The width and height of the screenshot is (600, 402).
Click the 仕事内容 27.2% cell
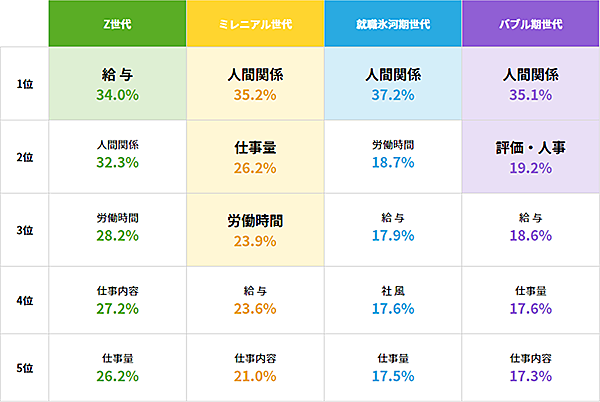tap(118, 301)
